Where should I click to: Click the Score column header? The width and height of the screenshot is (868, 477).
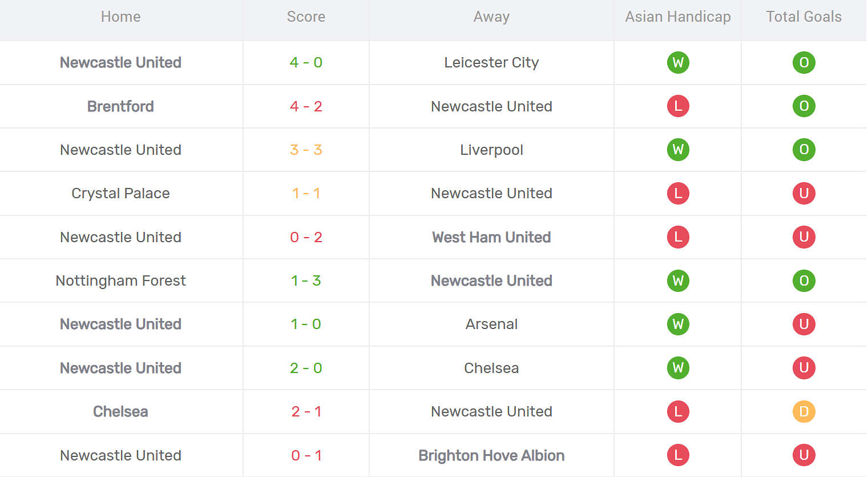click(x=306, y=17)
